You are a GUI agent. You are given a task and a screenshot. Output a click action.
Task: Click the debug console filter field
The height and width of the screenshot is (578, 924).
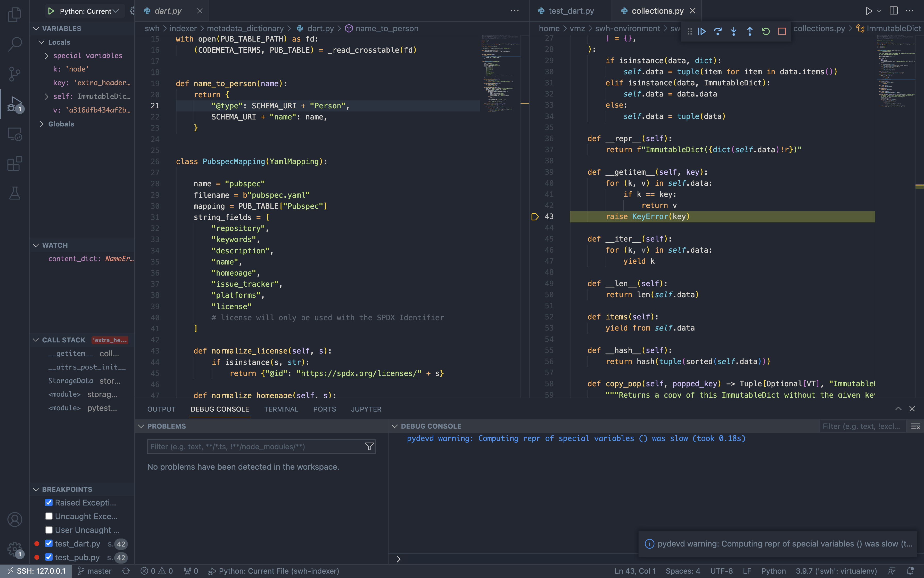(863, 426)
